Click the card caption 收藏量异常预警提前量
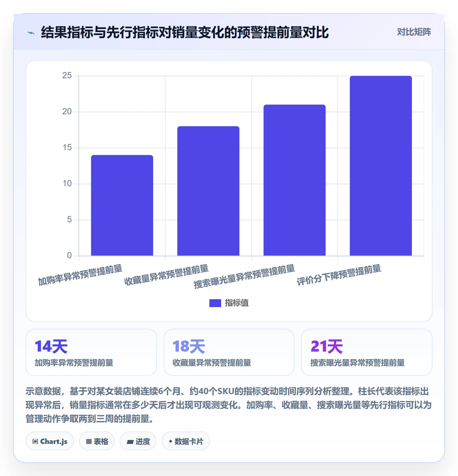The image size is (458, 476). (212, 363)
